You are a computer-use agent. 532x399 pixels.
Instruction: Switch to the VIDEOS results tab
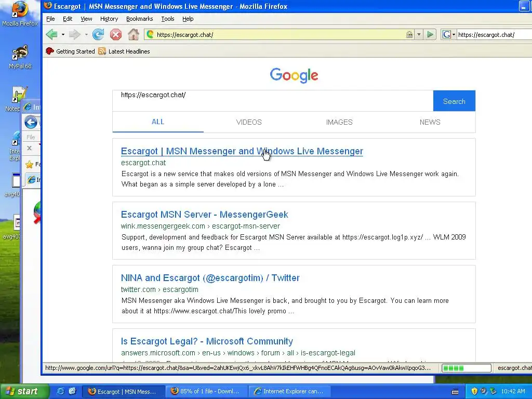249,122
